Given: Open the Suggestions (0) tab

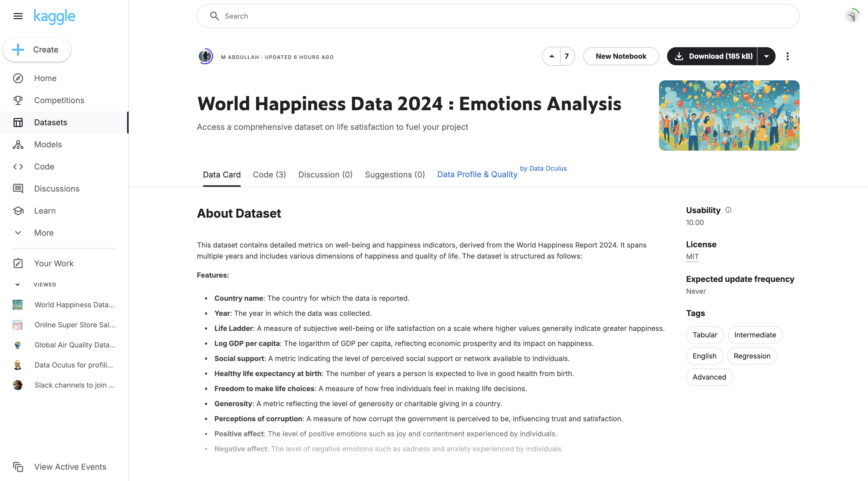Looking at the screenshot, I should click(x=395, y=174).
